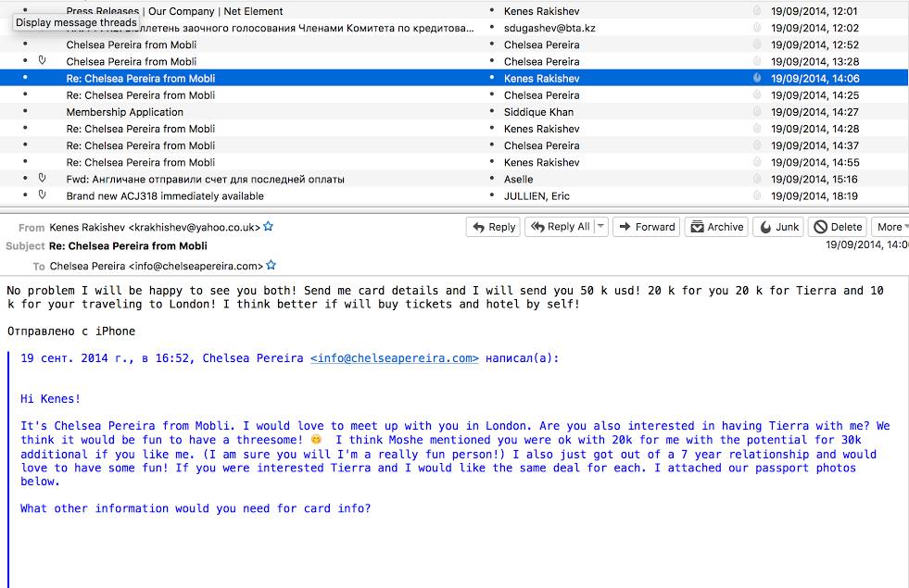Viewport: 909px width, 588px height.
Task: Toggle read dot on JULLIEN, Eric row
Action: tap(491, 196)
